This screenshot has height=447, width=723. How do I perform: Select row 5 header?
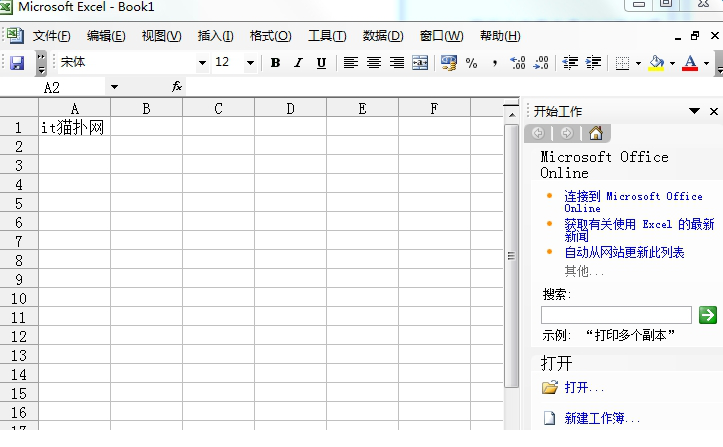(19, 203)
